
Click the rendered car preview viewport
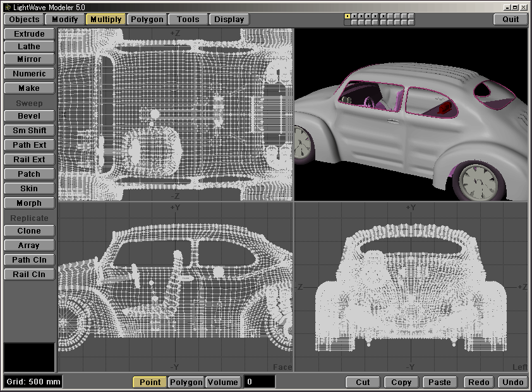[411, 115]
